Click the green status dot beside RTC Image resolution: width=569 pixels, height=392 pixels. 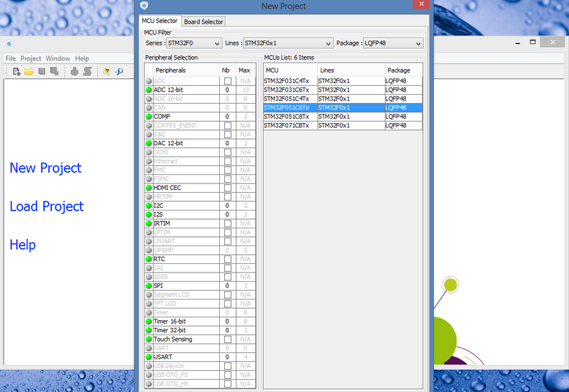click(x=149, y=259)
